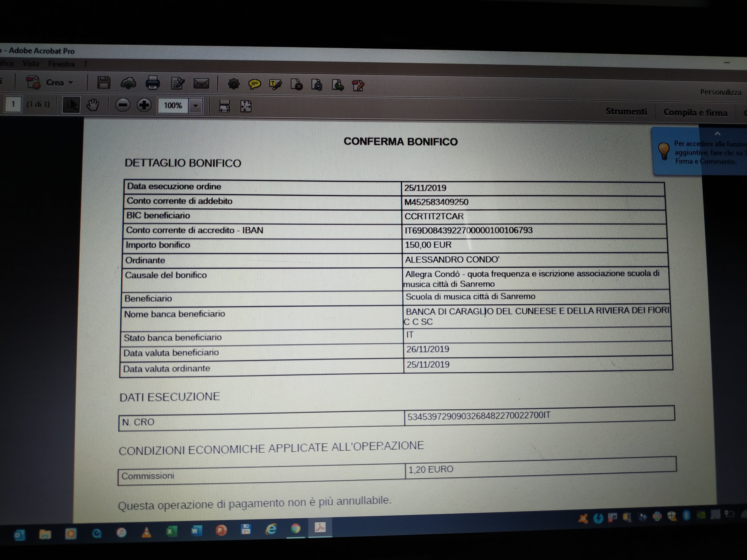Zoom in with plus button
Viewport: 747px width, 560px height.
click(x=144, y=105)
